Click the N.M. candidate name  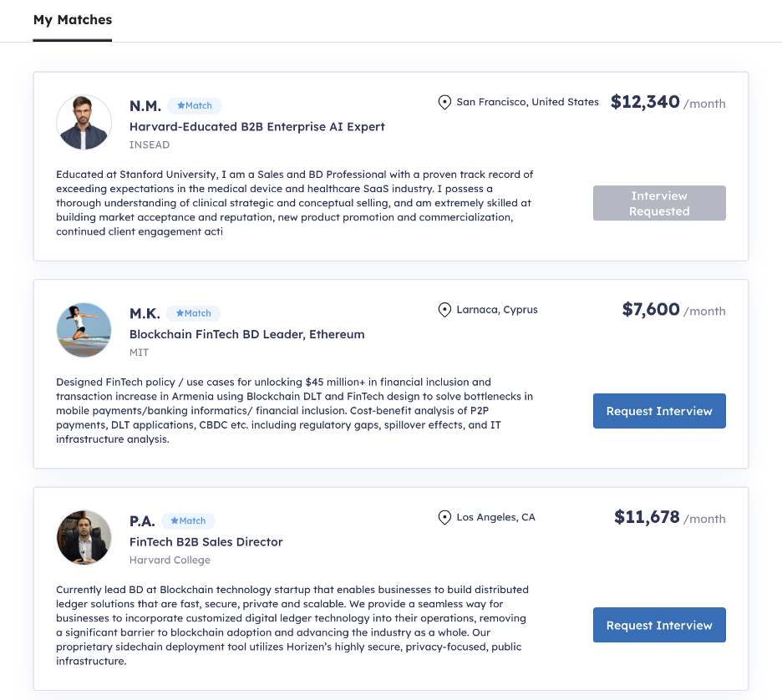(x=145, y=106)
